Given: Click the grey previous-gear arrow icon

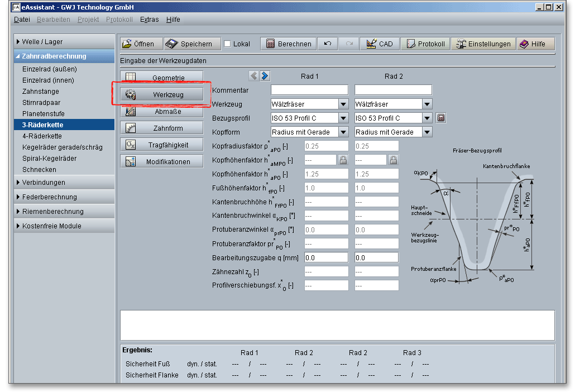Looking at the screenshot, I should pos(254,76).
